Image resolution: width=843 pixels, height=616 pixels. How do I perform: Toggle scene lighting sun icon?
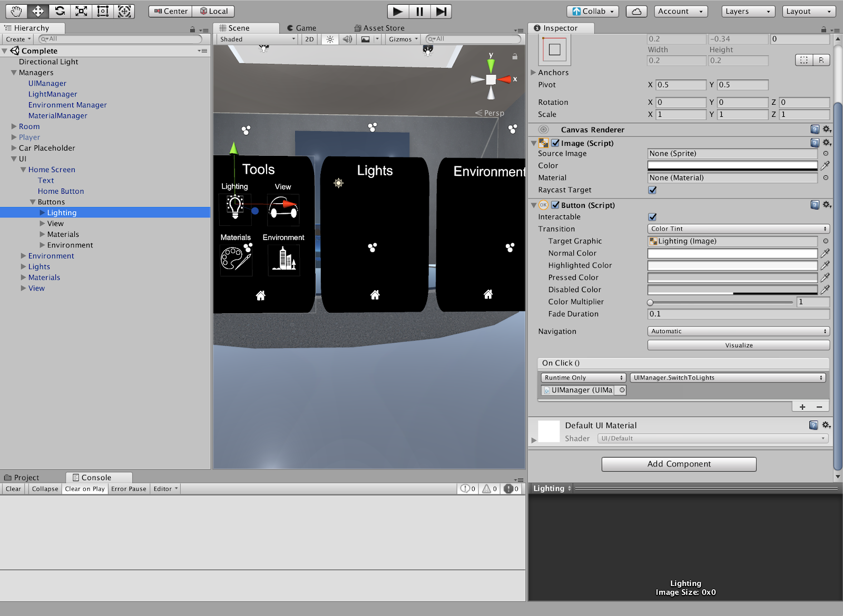point(330,39)
